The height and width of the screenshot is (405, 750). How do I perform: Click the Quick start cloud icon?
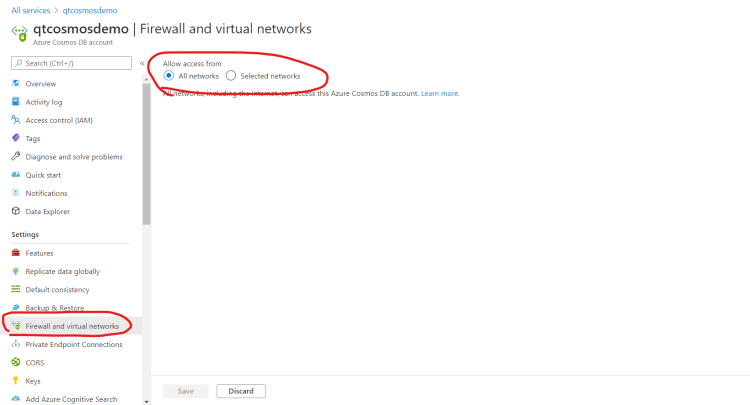pyautogui.click(x=16, y=175)
